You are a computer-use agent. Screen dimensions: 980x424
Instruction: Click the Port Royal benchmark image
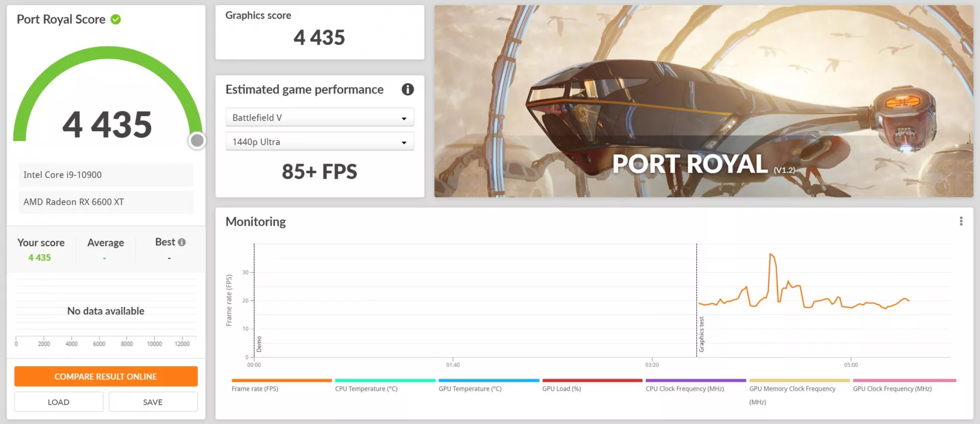703,101
